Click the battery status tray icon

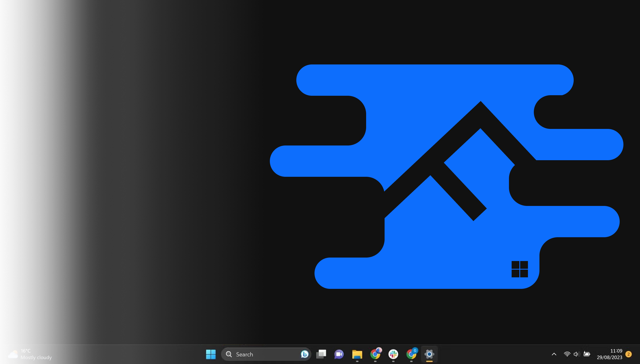(587, 354)
